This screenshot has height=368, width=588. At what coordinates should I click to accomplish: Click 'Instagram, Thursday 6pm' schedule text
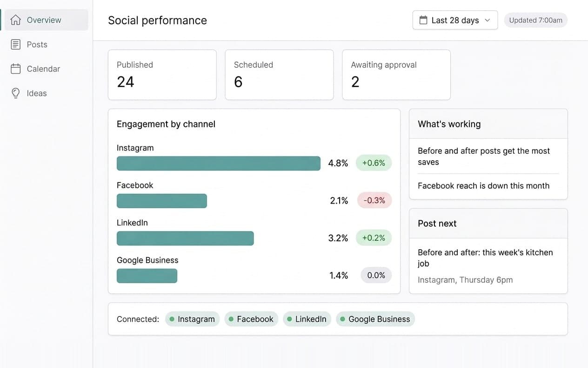click(x=465, y=280)
